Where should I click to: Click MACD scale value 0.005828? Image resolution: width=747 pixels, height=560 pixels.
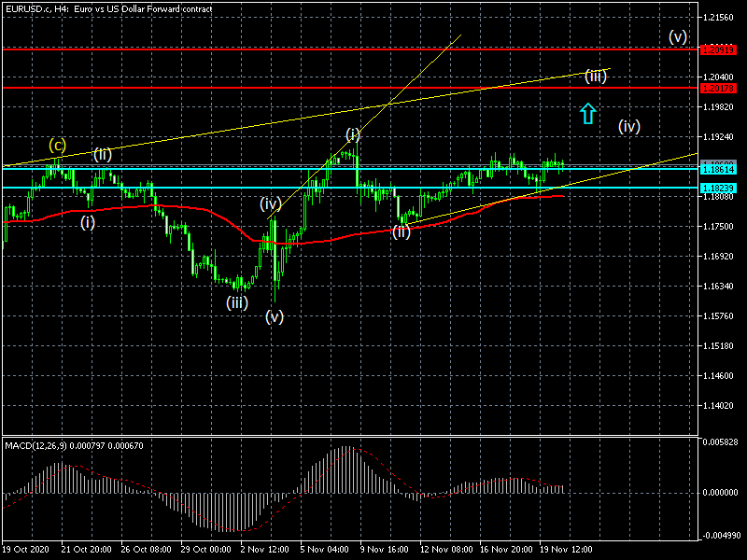[x=720, y=441]
